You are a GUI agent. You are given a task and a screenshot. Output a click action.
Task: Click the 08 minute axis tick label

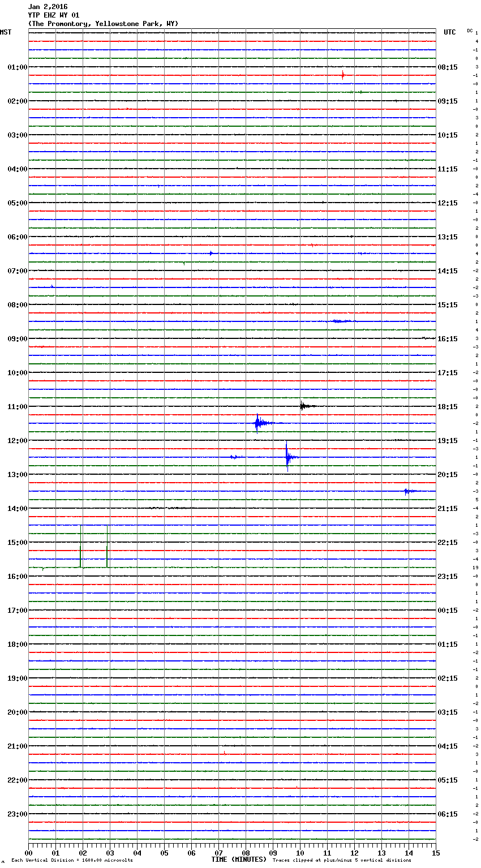tap(246, 853)
